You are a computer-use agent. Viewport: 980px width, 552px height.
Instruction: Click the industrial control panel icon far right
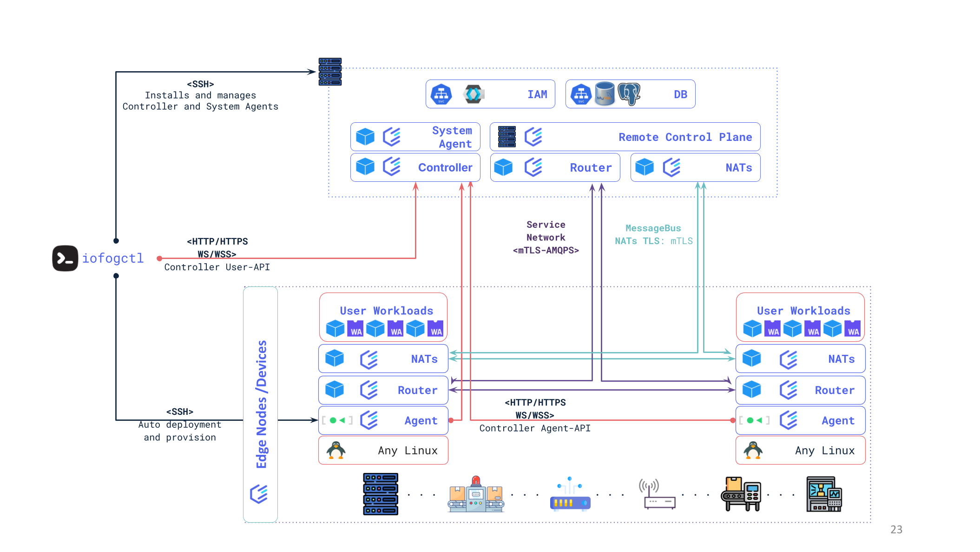824,494
